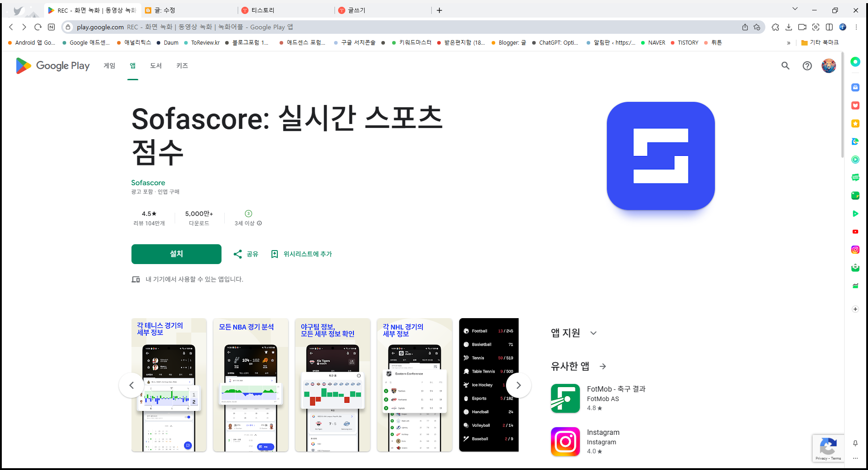Click the Sofascore app icon image
The height and width of the screenshot is (470, 868).
[x=660, y=156]
